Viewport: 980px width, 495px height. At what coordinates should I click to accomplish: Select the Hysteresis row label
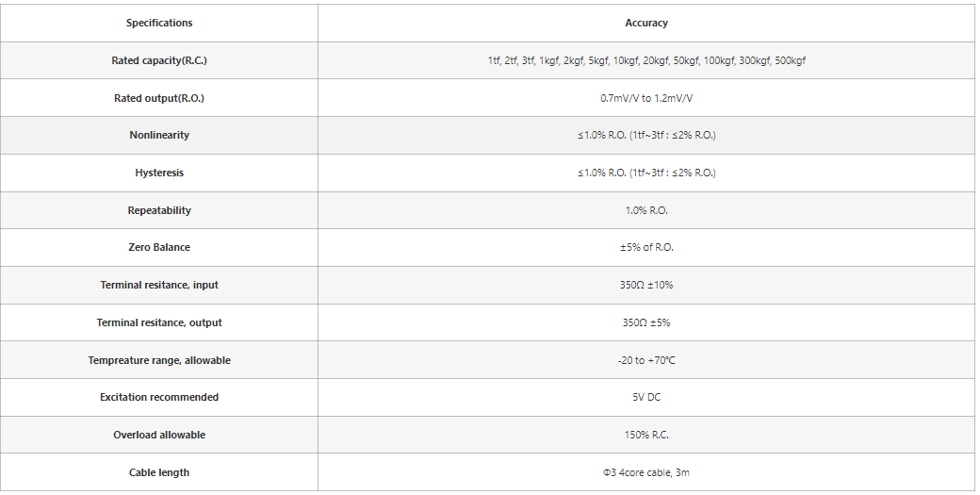tap(159, 173)
